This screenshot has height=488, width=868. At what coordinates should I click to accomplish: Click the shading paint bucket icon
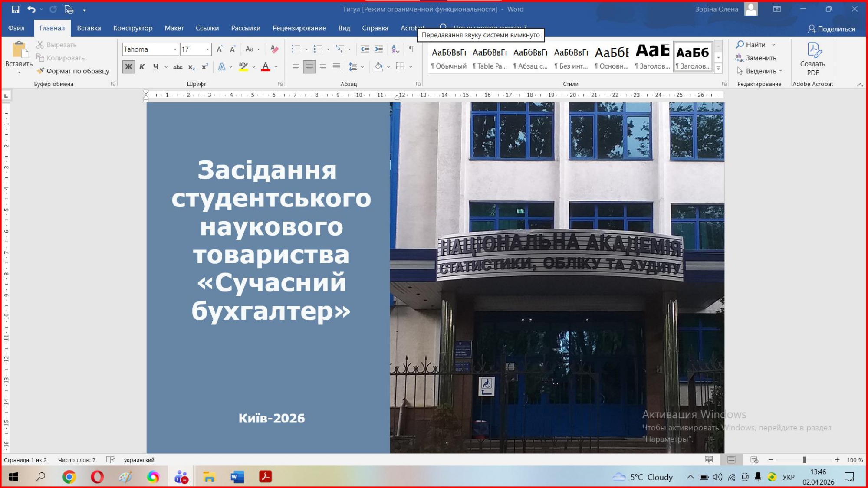click(x=378, y=67)
